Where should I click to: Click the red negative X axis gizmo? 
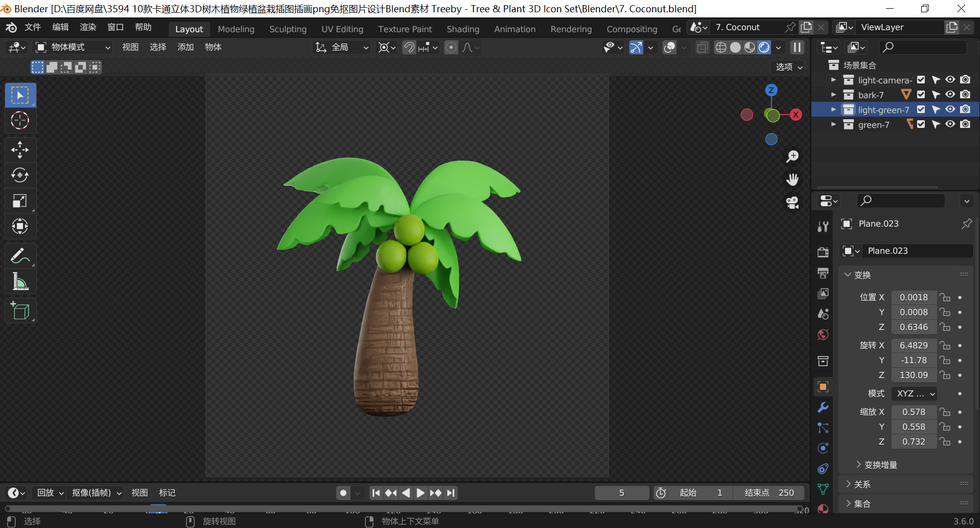[x=747, y=115]
